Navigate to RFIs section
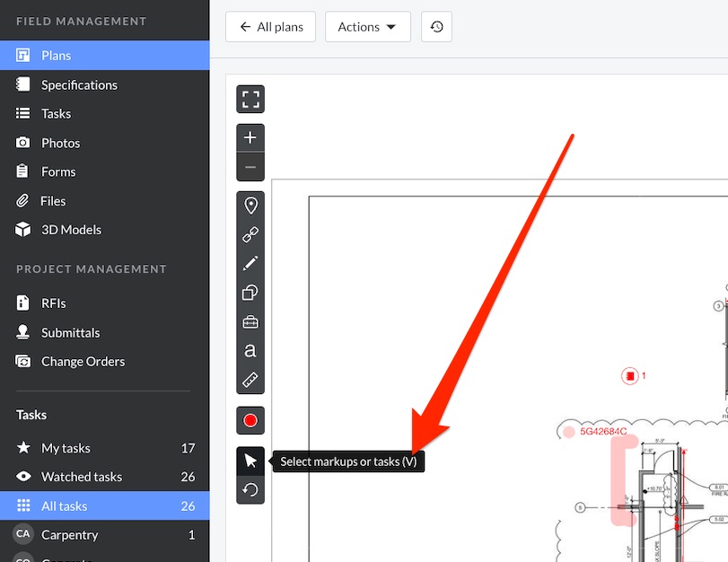The width and height of the screenshot is (728, 562). 54,303
